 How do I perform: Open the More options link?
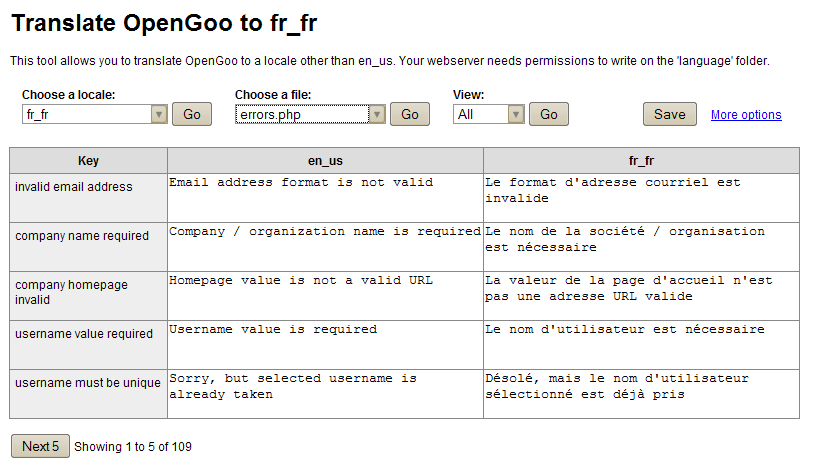pos(746,115)
